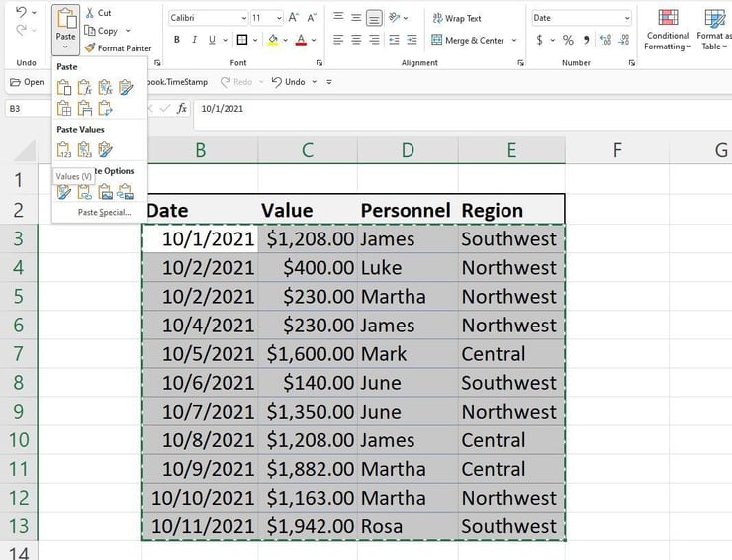Toggle Wrap Text
Screen dimensions: 732x560
coord(457,18)
